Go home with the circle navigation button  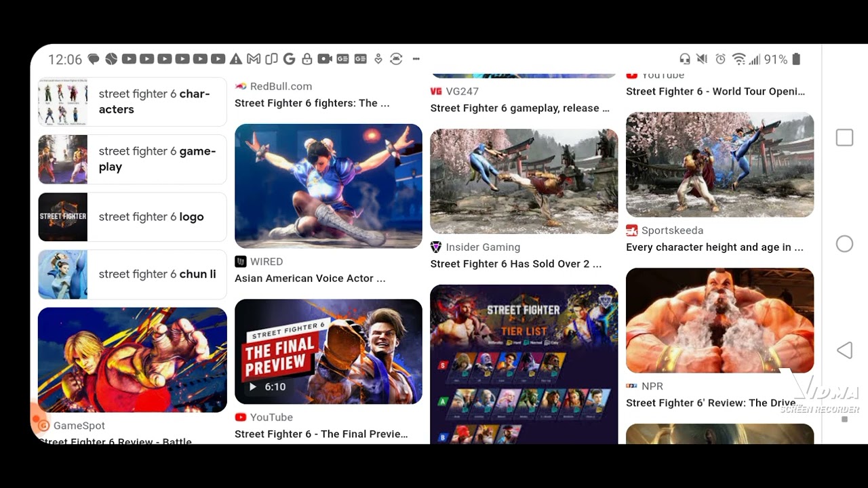click(844, 244)
